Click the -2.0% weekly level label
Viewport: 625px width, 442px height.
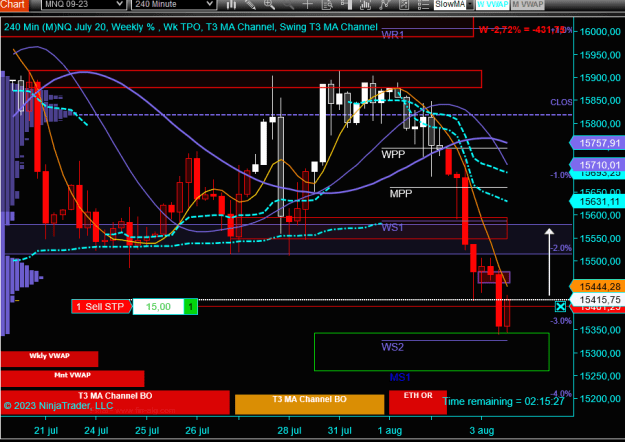[561, 248]
